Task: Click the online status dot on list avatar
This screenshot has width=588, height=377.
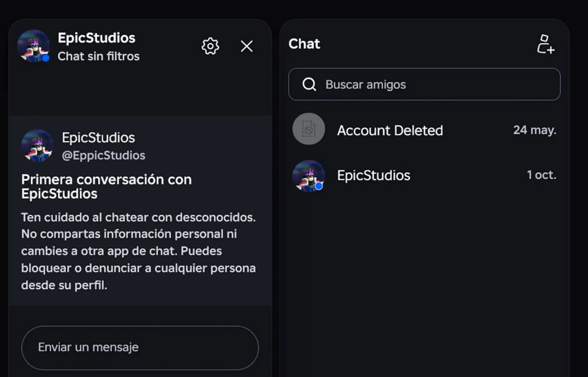Action: [x=319, y=186]
